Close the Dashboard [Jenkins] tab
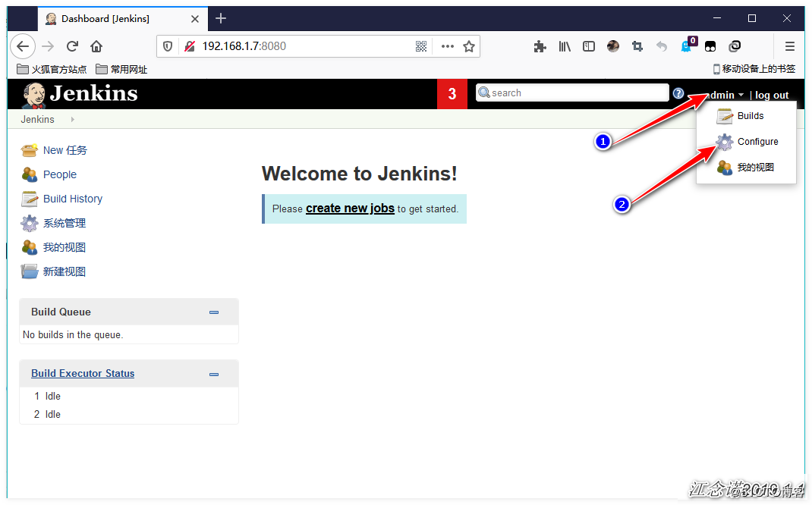Viewport: 812px width, 505px height. pos(195,19)
